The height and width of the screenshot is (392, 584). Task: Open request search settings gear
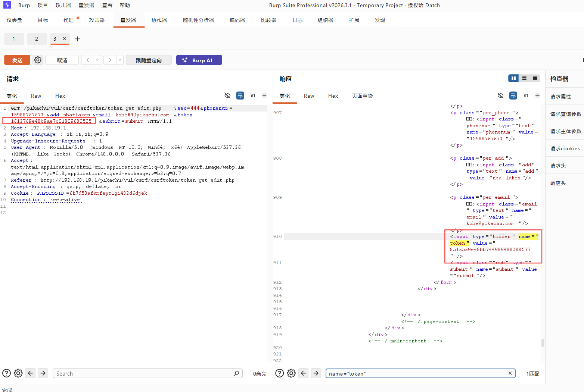point(18,373)
